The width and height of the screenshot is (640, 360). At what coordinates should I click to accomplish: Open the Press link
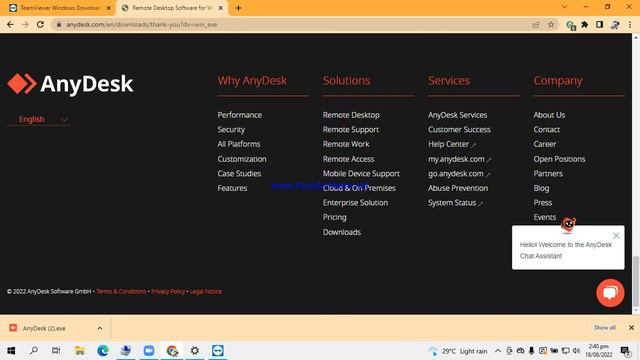[x=542, y=202]
